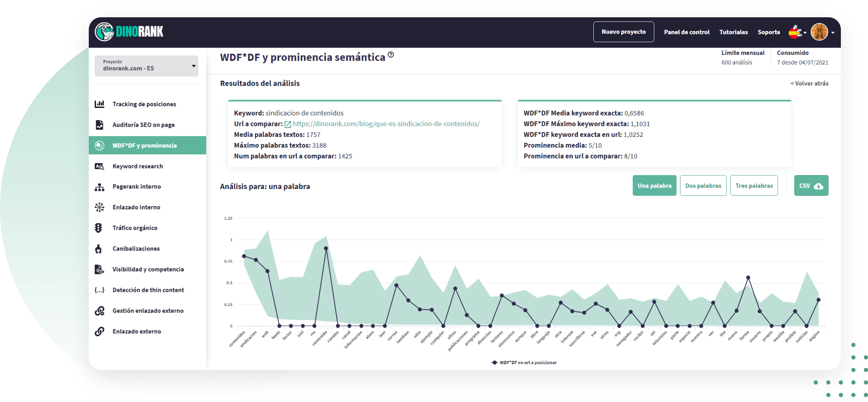The image size is (868, 402).
Task: Switch to Dos palabras analysis
Action: 703,186
